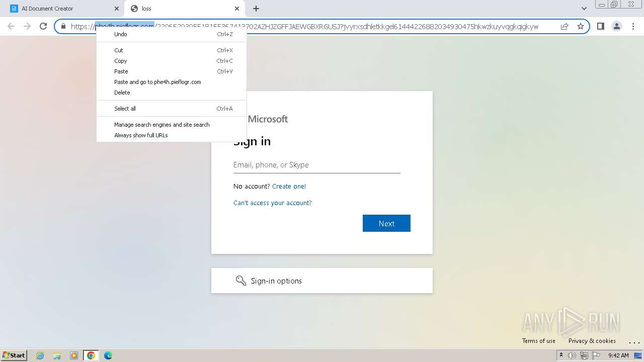Click the key icon beside Sign-in options

tap(241, 281)
